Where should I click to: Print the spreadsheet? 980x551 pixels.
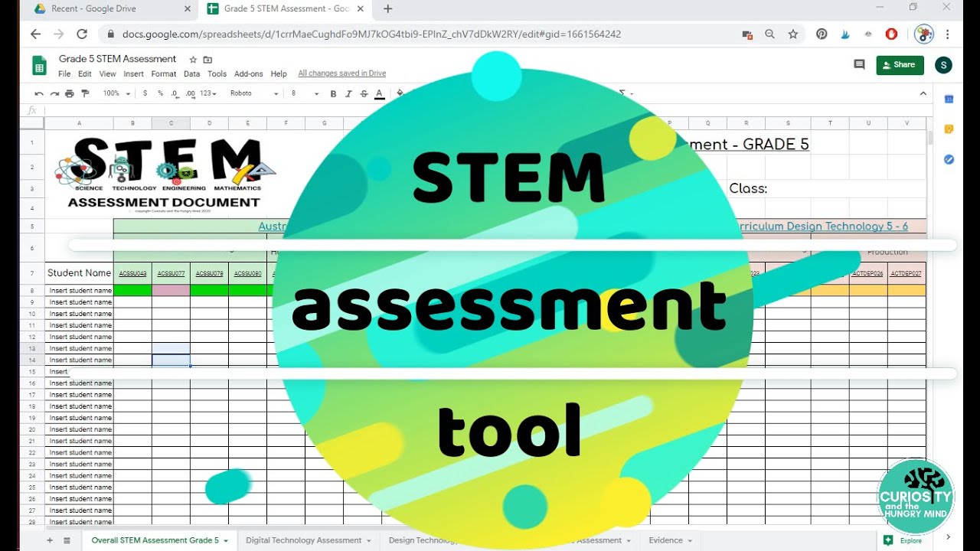click(70, 93)
